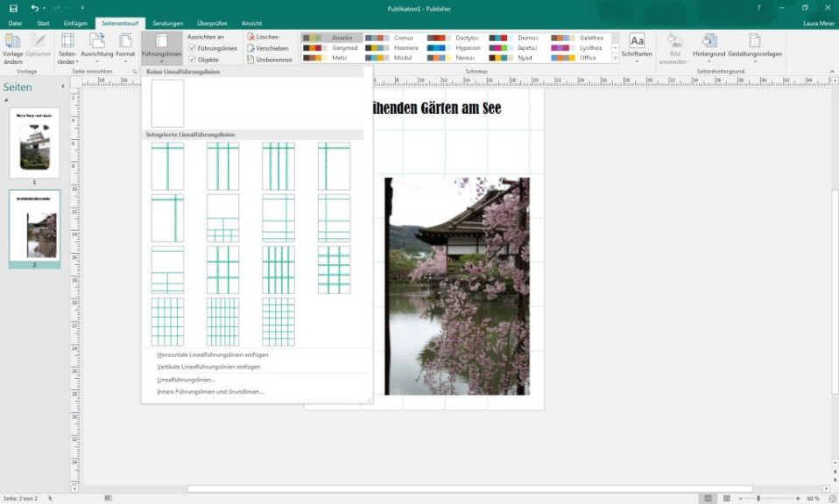Image resolution: width=839 pixels, height=504 pixels.
Task: Adjust the zoom slider handle
Action: click(x=758, y=498)
